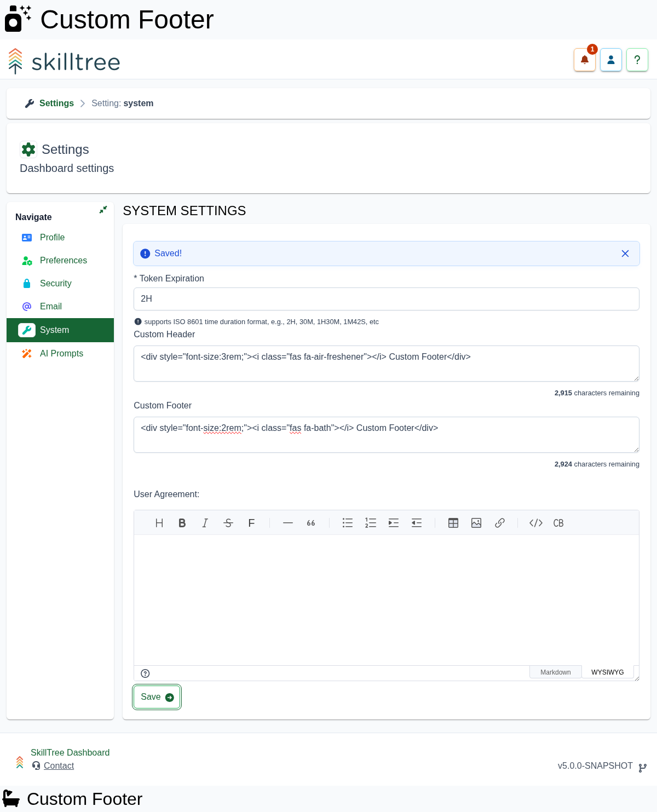Screen dimensions: 657x812
Task: Click the info icon in Saved! alert
Action: pyautogui.click(x=145, y=254)
